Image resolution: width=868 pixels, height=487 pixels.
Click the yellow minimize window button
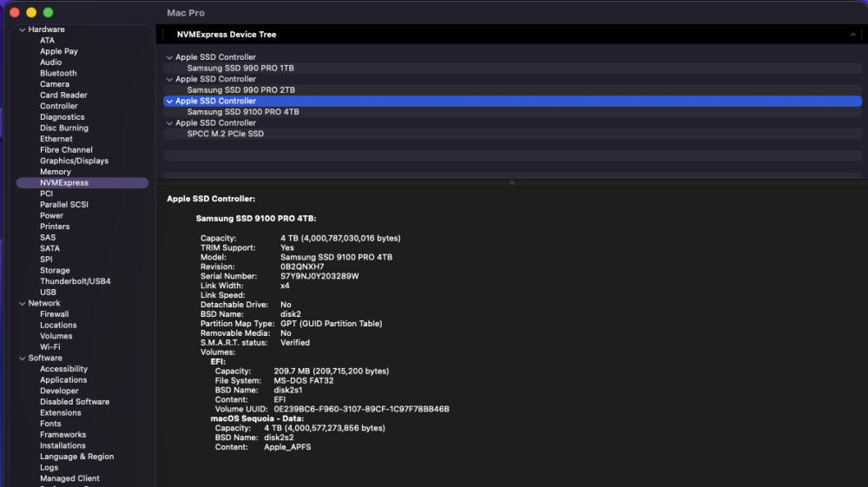pyautogui.click(x=31, y=12)
